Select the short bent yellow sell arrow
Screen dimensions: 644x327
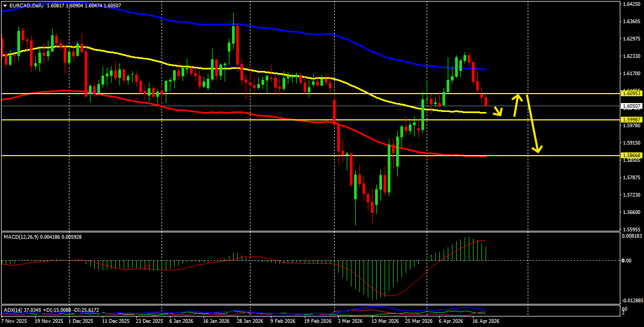497,110
